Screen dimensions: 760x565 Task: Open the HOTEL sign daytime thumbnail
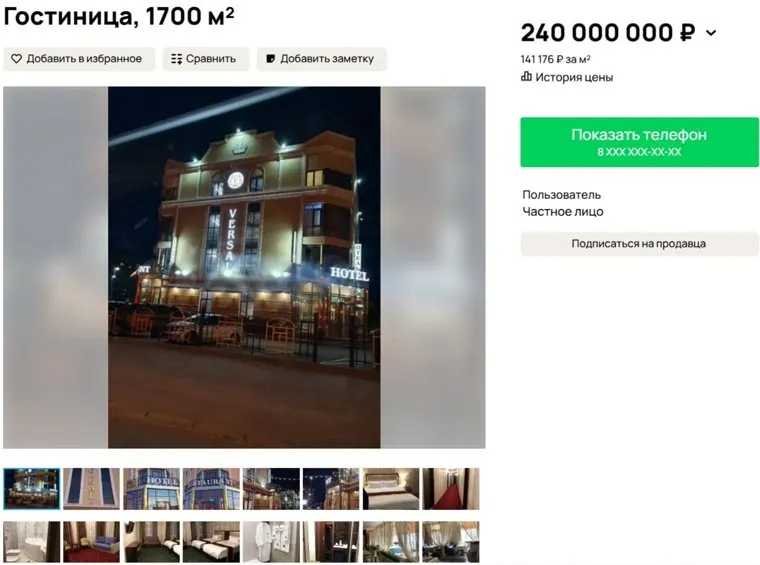point(151,488)
